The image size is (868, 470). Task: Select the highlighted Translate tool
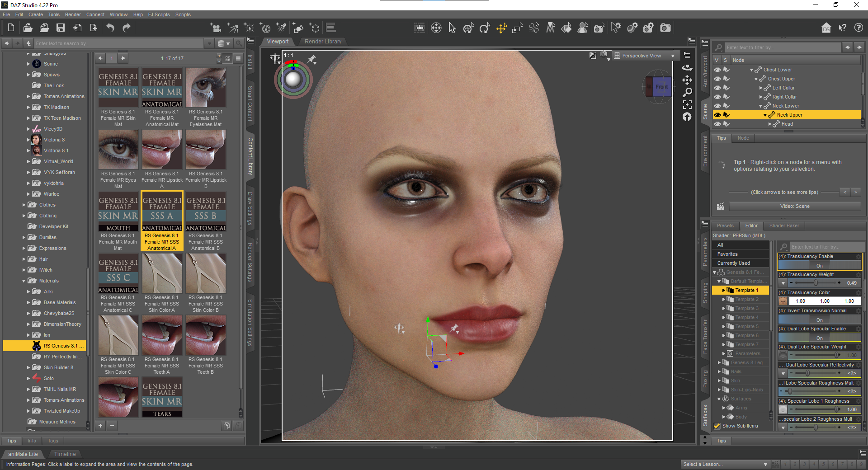pyautogui.click(x=501, y=28)
